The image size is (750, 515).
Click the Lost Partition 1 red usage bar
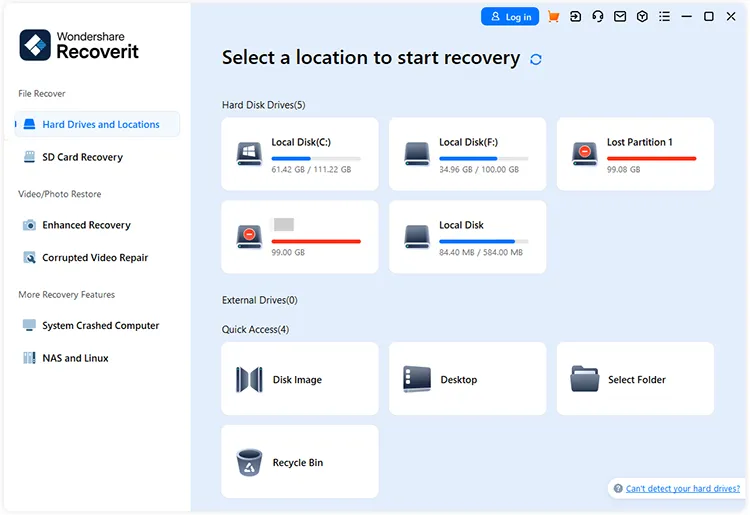click(651, 158)
